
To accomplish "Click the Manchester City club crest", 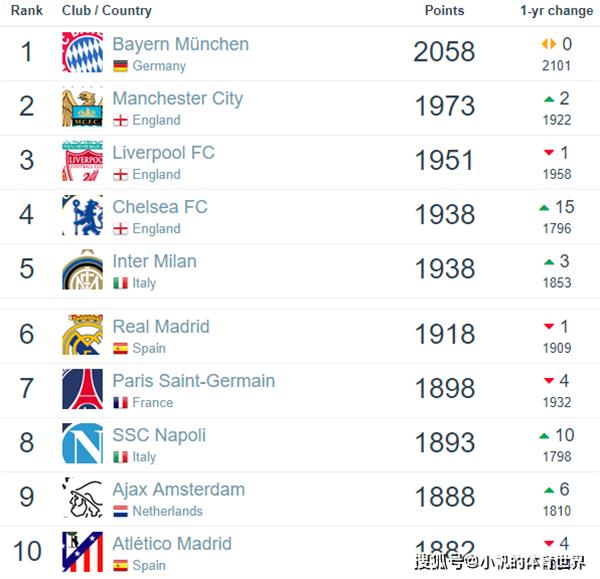I will pos(83,106).
